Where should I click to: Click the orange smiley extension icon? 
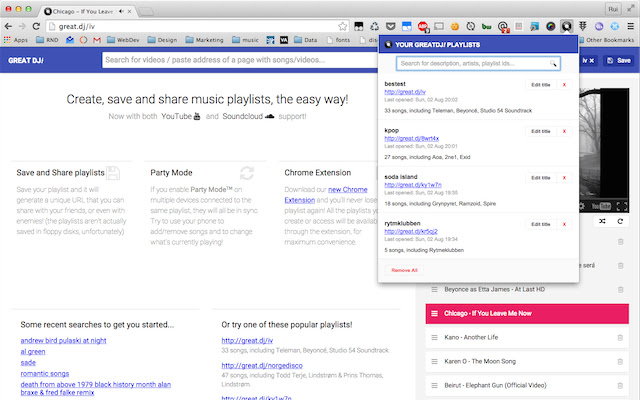[x=454, y=27]
